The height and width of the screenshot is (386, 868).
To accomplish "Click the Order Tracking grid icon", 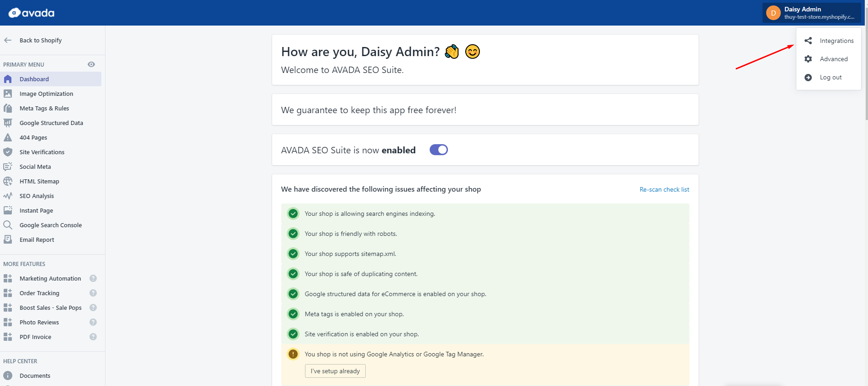I will point(8,293).
